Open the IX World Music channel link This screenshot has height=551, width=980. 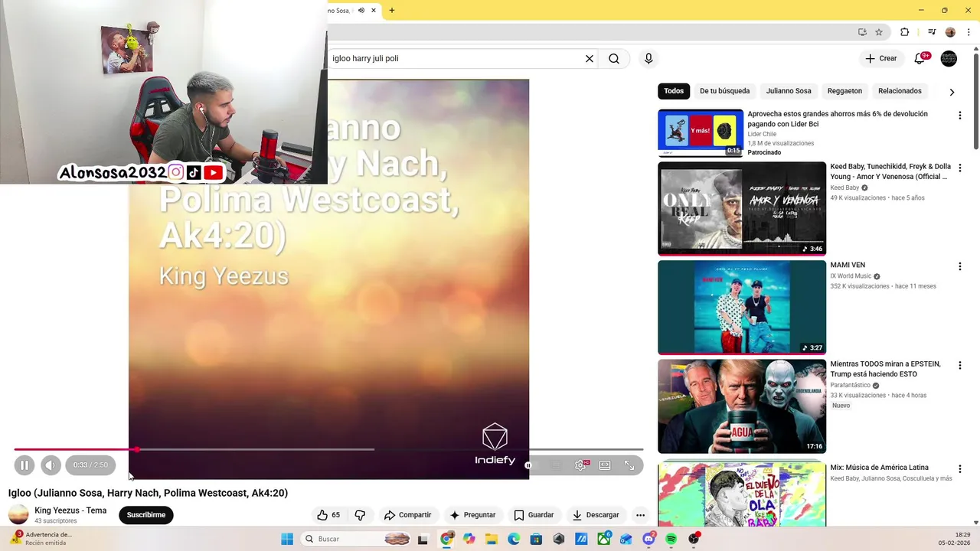pos(851,276)
